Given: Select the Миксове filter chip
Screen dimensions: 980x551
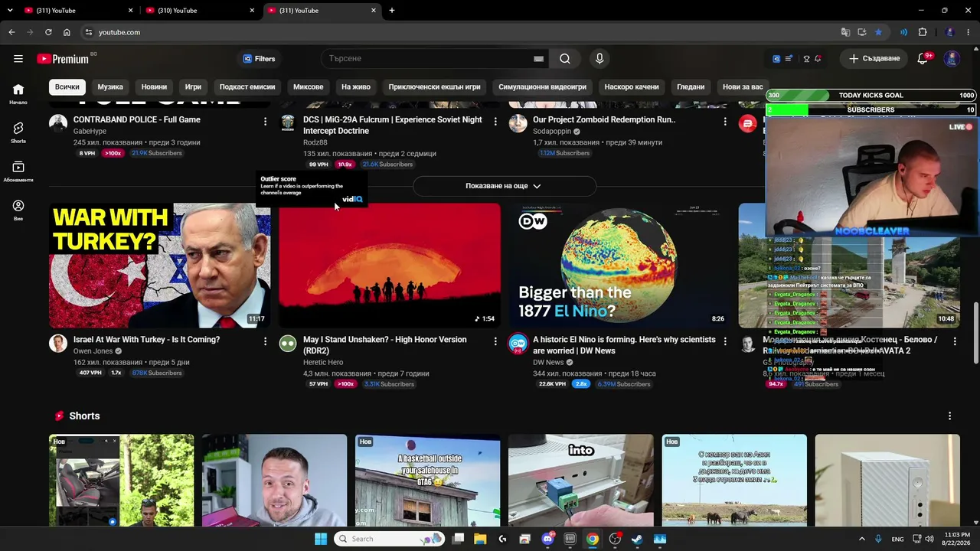Looking at the screenshot, I should [x=309, y=86].
